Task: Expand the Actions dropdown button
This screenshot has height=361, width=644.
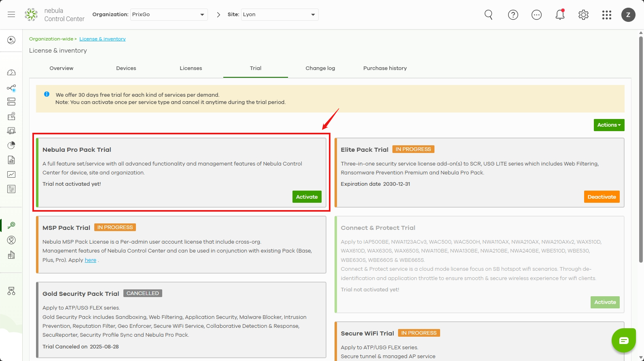Action: [x=609, y=125]
